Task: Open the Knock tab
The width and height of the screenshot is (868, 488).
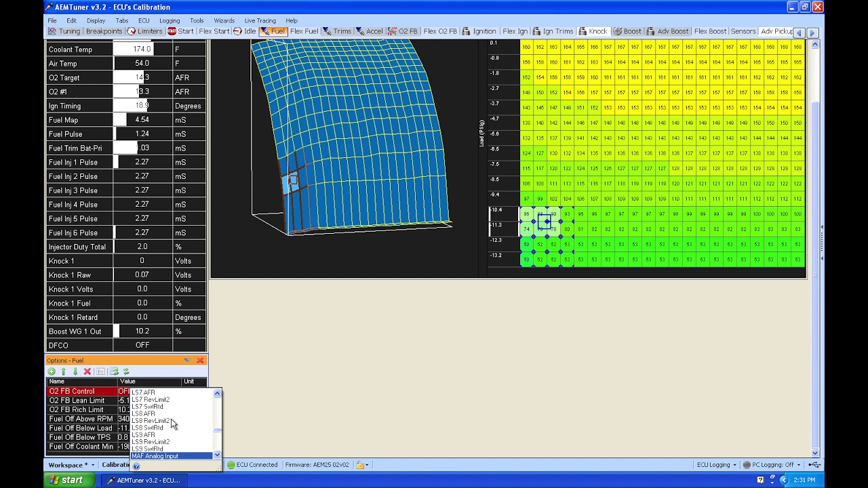Action: click(x=593, y=31)
